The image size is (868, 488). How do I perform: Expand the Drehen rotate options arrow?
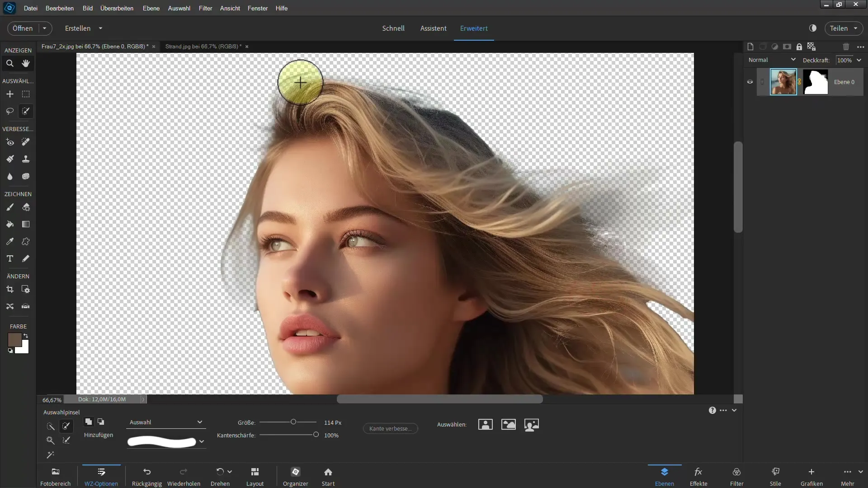[230, 472]
